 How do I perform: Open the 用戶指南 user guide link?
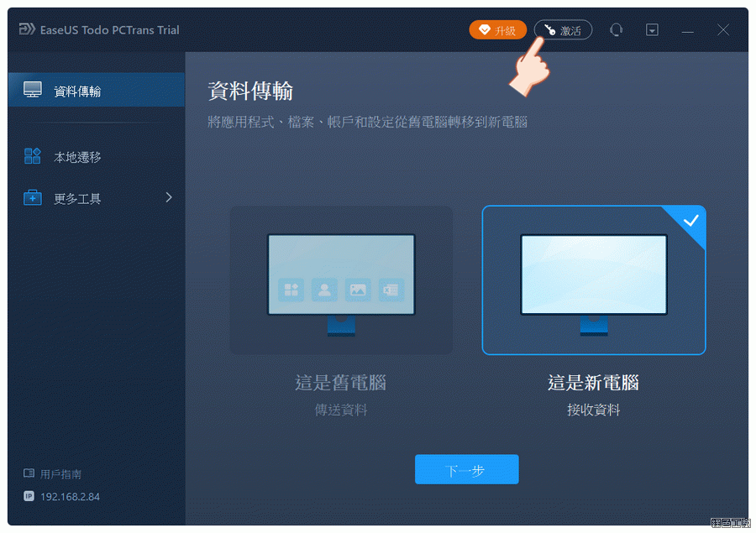(60, 474)
